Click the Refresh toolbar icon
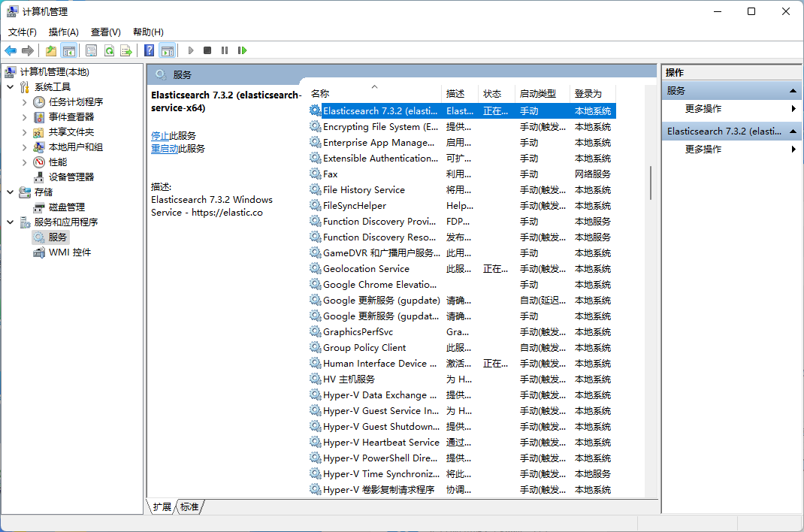The width and height of the screenshot is (804, 532). (109, 50)
